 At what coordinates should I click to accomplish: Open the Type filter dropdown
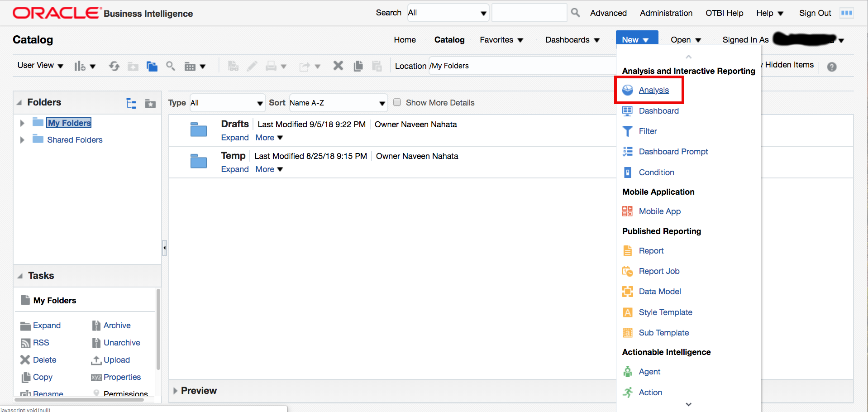click(x=227, y=103)
